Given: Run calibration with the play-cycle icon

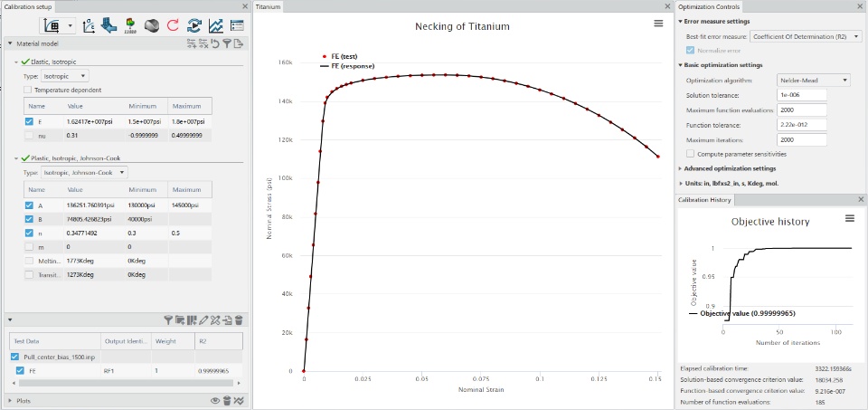Looking at the screenshot, I should [x=194, y=25].
